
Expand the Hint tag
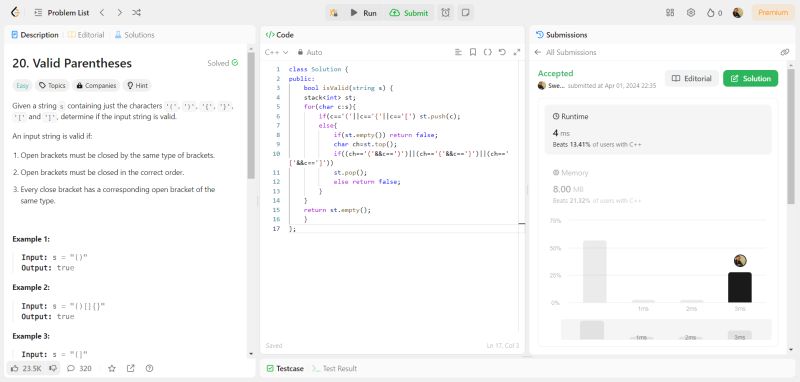click(137, 86)
